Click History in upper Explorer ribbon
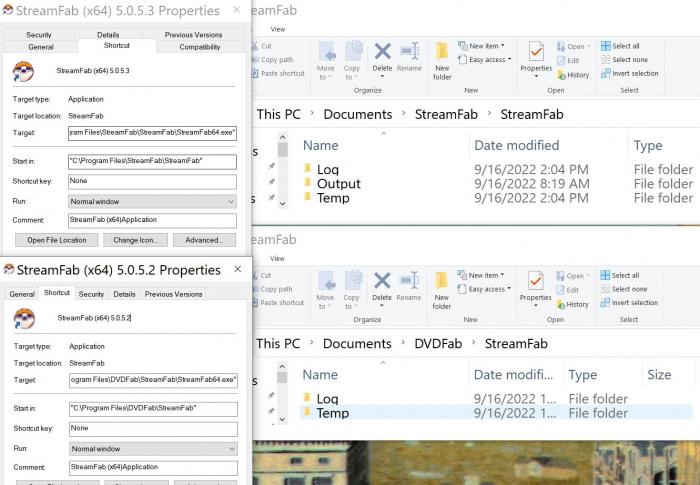Viewport: 700px width, 485px height. 573,75
